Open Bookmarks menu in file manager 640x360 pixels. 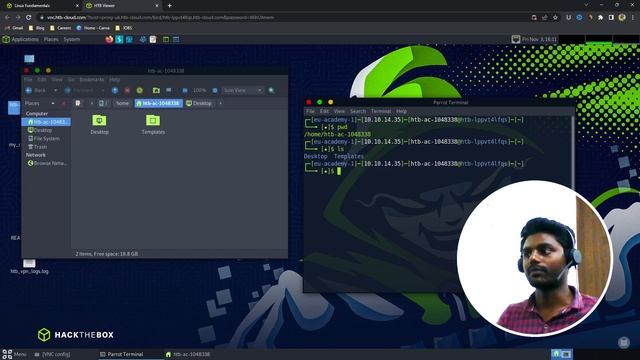(x=92, y=80)
